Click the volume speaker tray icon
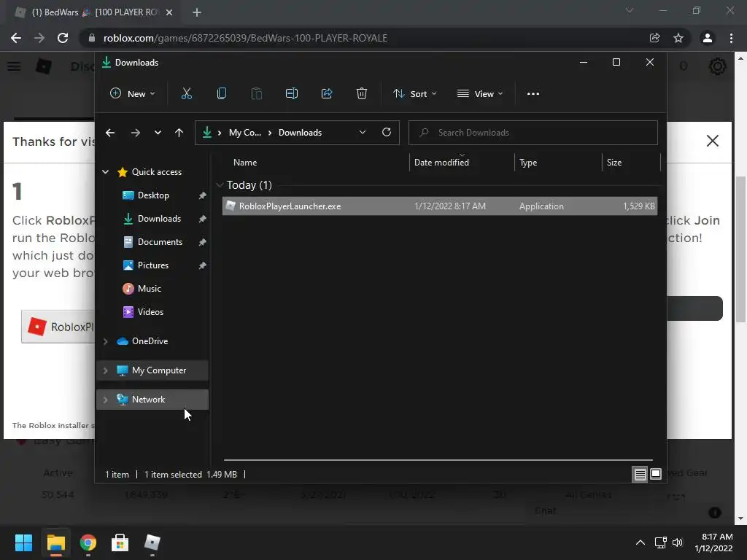Screen dimensions: 747x560 [678, 542]
